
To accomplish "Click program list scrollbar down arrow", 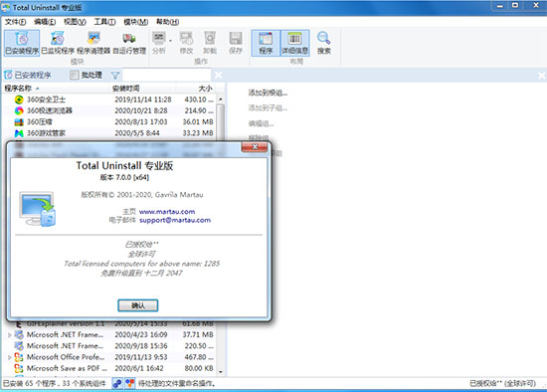I will tap(221, 372).
